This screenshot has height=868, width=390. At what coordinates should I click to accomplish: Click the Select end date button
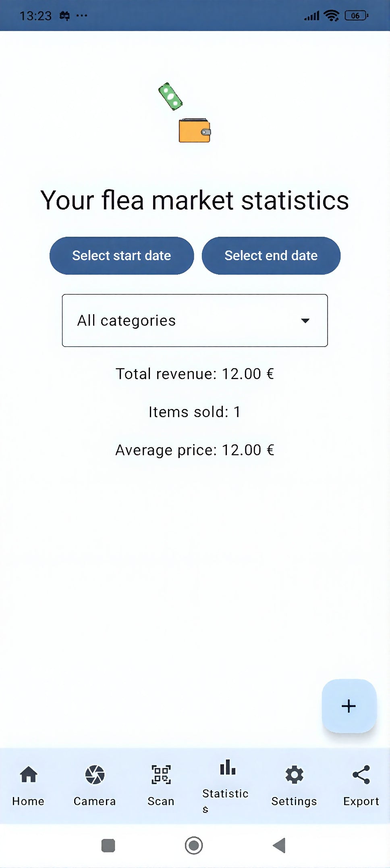[x=271, y=256]
